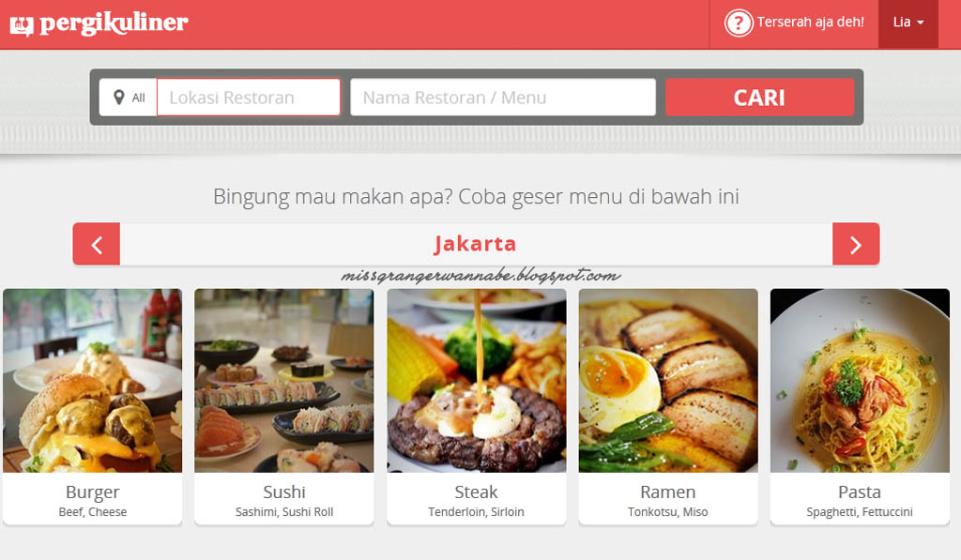This screenshot has width=961, height=560.
Task: Click the pergikuliner logo icon
Action: click(22, 25)
